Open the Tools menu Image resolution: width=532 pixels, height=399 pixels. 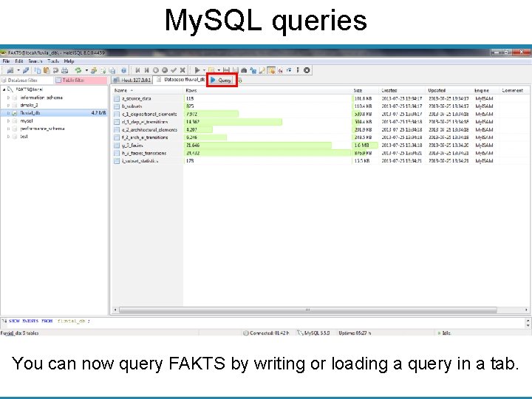click(x=53, y=61)
